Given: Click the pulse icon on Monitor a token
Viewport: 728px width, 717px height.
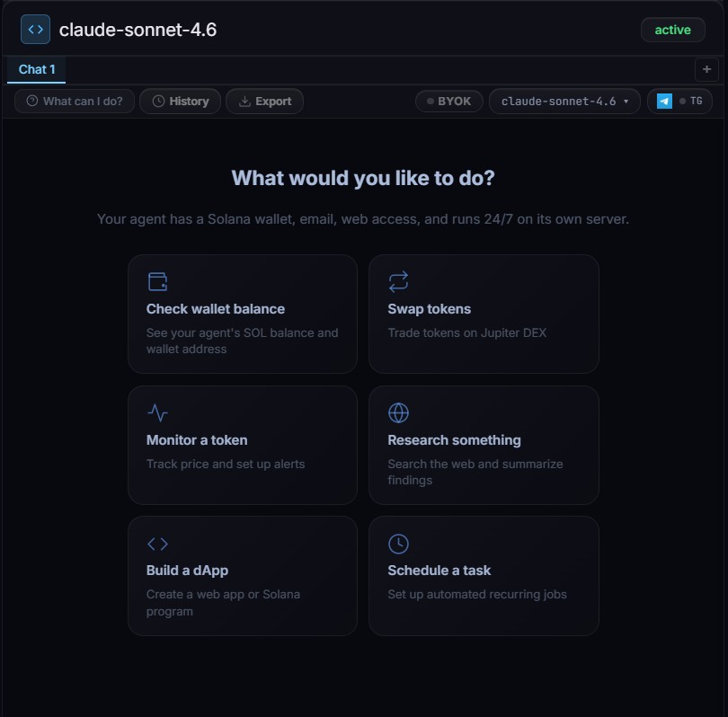Looking at the screenshot, I should point(157,413).
